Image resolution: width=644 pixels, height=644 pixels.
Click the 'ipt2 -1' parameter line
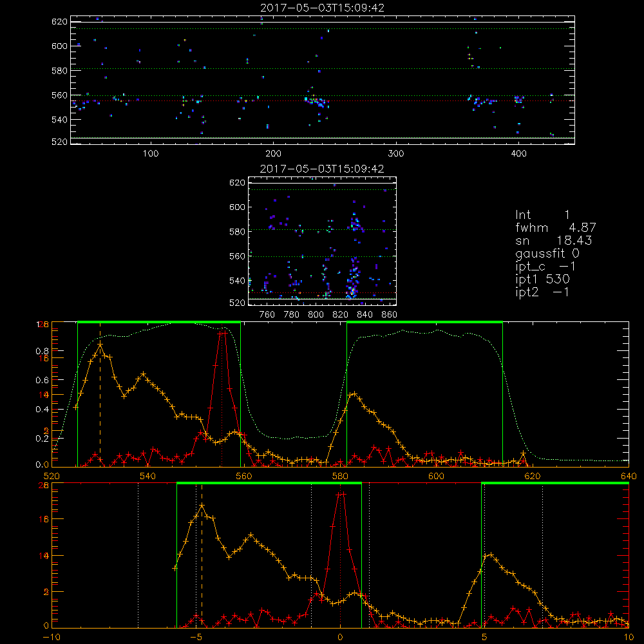(542, 292)
